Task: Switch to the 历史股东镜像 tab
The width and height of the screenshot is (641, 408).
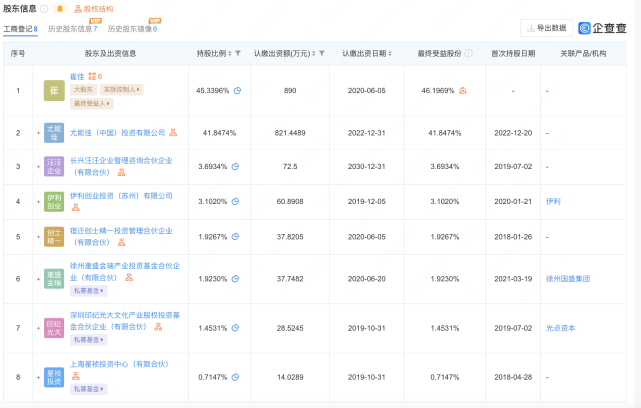Action: coord(132,29)
